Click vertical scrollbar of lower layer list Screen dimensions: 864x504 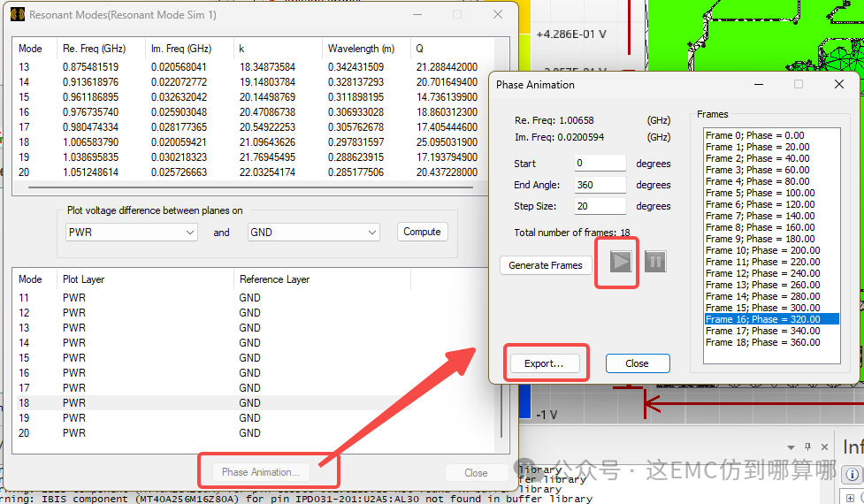pyautogui.click(x=501, y=411)
